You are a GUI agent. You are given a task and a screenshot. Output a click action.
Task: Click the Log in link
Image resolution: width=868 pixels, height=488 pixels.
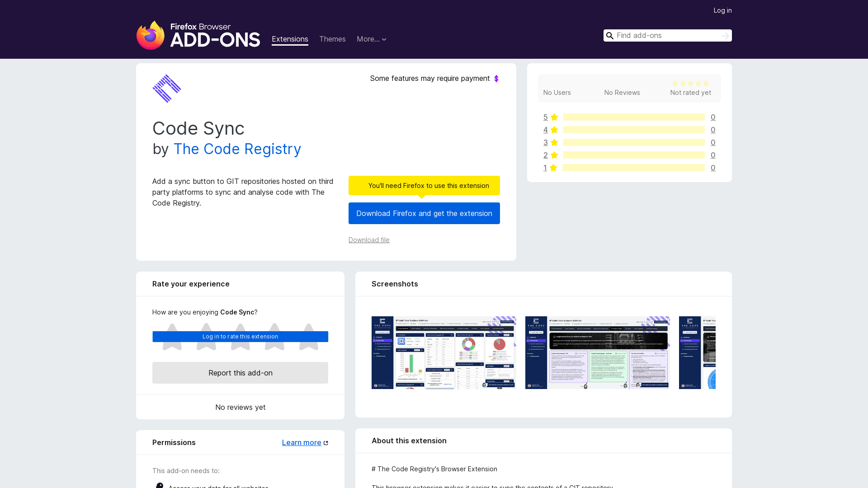pyautogui.click(x=722, y=10)
